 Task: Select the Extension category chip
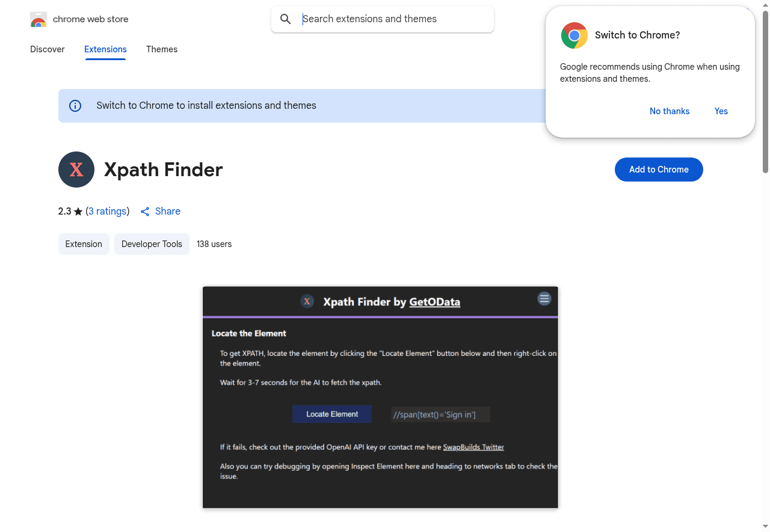click(84, 243)
